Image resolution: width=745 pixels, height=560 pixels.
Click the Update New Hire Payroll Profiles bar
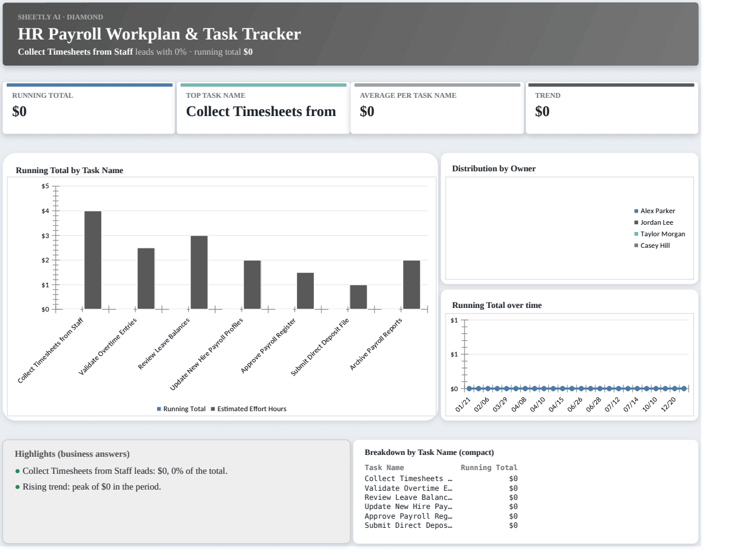pyautogui.click(x=252, y=285)
